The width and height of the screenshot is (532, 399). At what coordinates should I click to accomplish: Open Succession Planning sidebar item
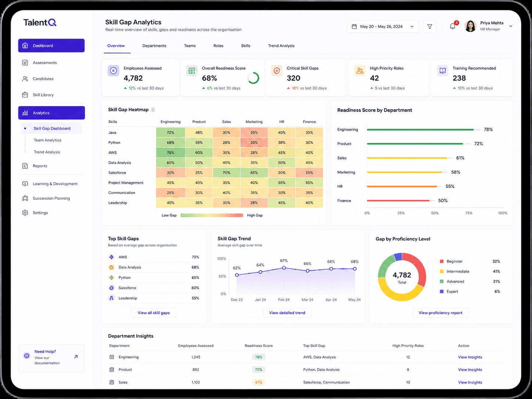tap(51, 198)
